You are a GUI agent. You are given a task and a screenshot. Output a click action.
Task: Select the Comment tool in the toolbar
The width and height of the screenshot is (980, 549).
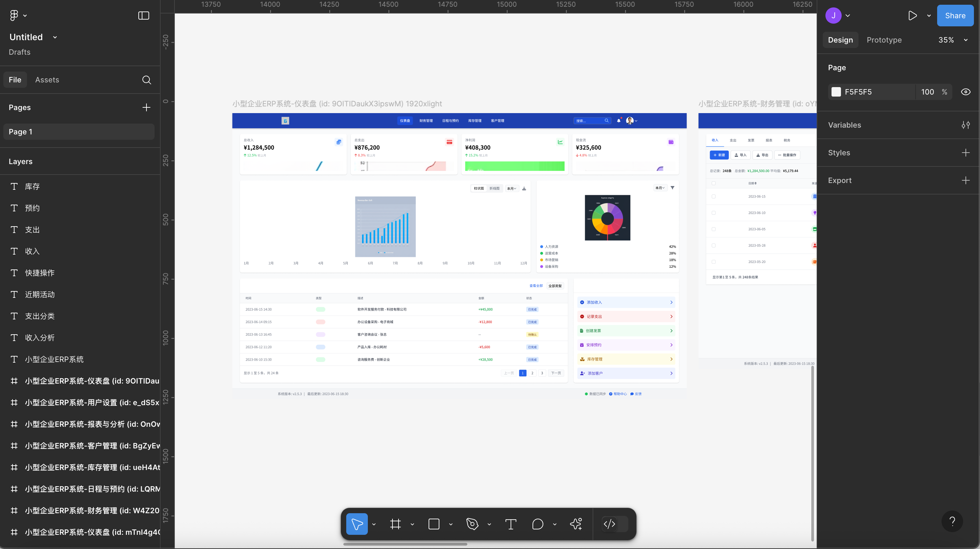tap(538, 524)
